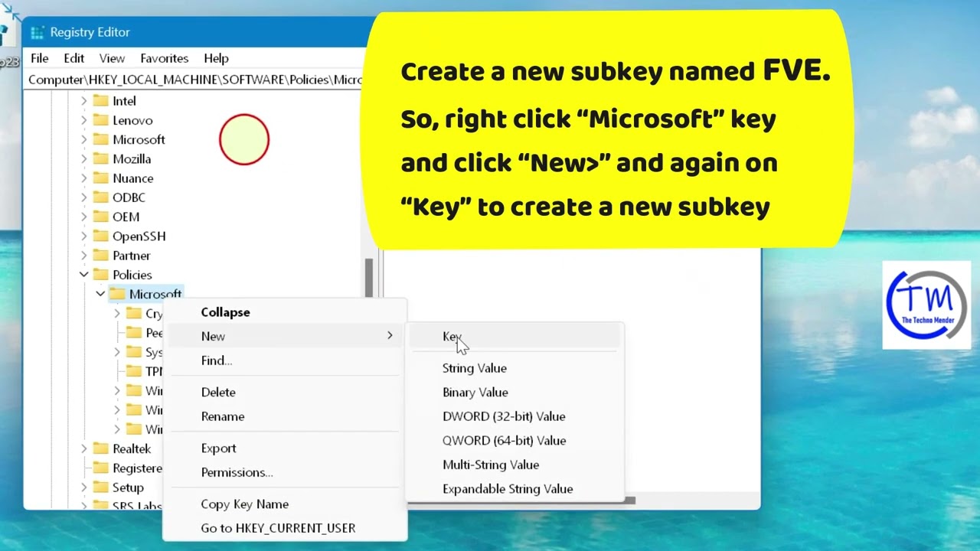Image resolution: width=980 pixels, height=551 pixels.
Task: Click the folder icon of the selected Microsoft key
Action: (x=117, y=294)
